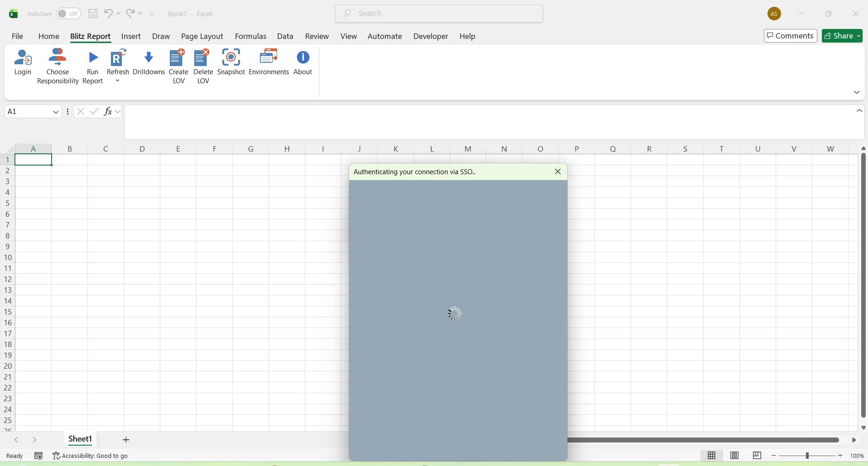868x466 pixels.
Task: Zoom in with the plus button
Action: click(841, 456)
